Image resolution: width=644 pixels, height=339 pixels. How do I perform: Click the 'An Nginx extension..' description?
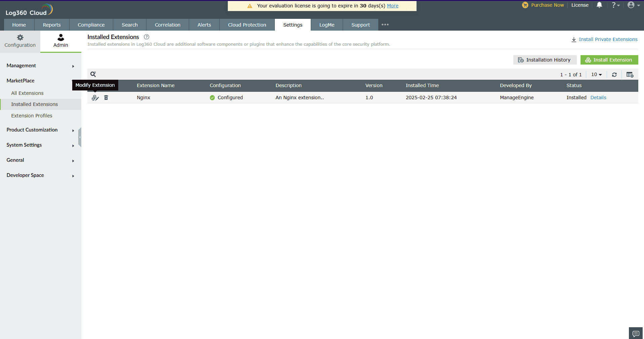(x=300, y=98)
